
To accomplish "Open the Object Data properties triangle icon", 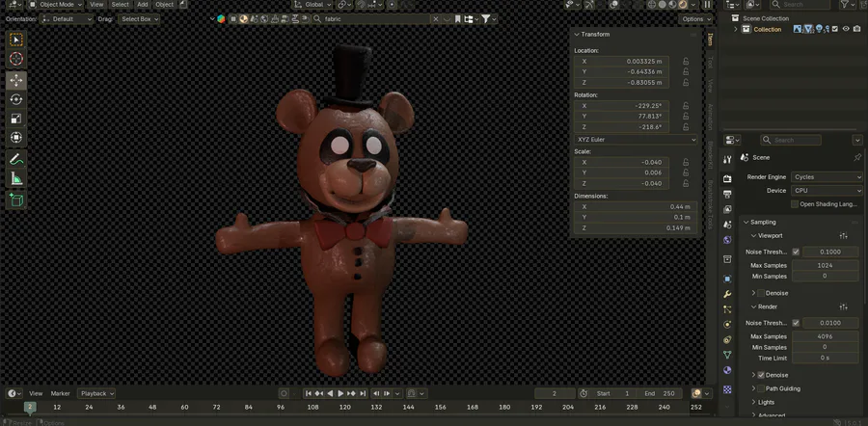I will (x=727, y=355).
